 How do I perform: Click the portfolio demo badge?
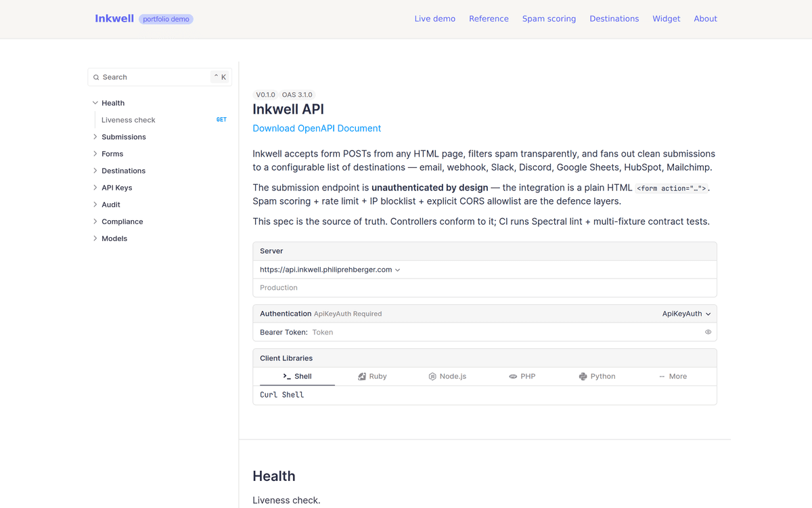coord(166,19)
